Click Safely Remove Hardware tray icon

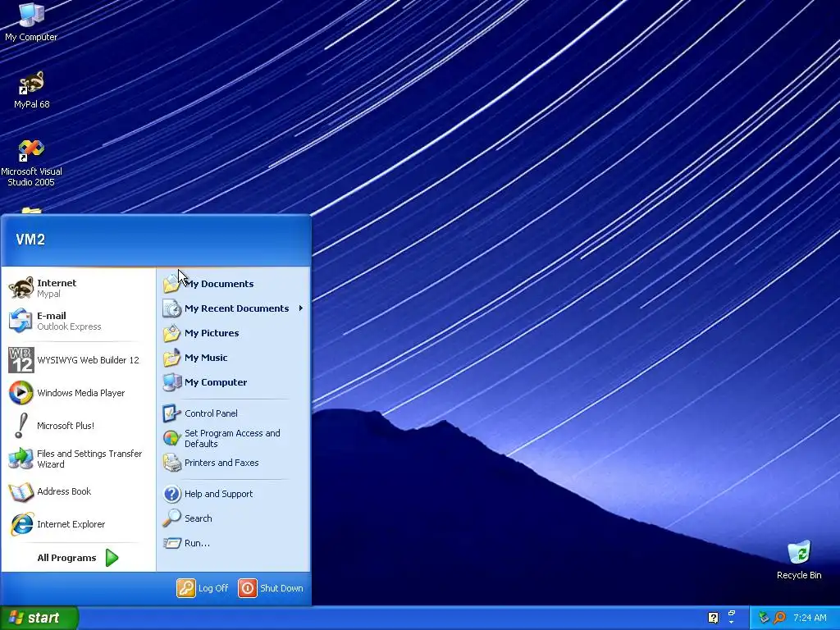pyautogui.click(x=764, y=618)
